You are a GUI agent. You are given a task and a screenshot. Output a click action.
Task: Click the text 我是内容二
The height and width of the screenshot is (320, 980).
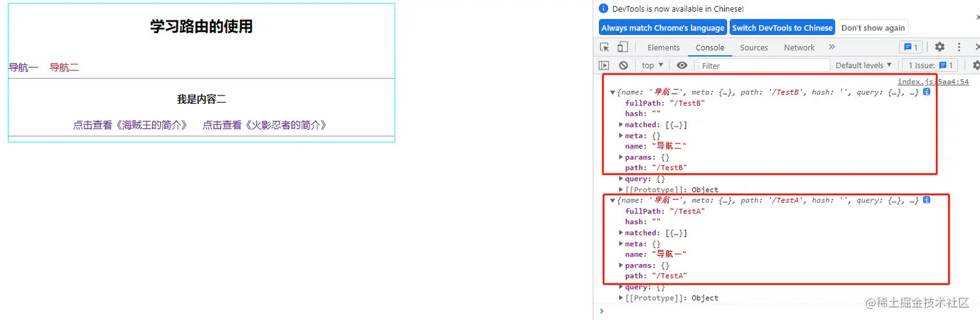point(202,99)
